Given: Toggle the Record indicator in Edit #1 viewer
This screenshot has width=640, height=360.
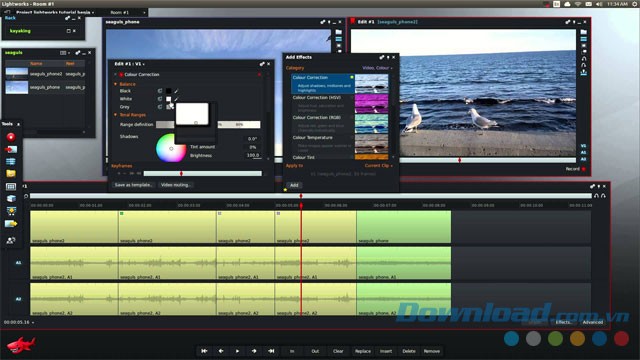Looking at the screenshot, I should click(x=584, y=169).
